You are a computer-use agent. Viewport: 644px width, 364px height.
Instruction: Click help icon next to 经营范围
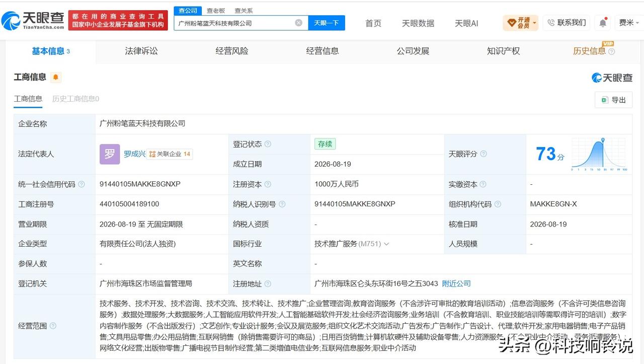[53, 326]
